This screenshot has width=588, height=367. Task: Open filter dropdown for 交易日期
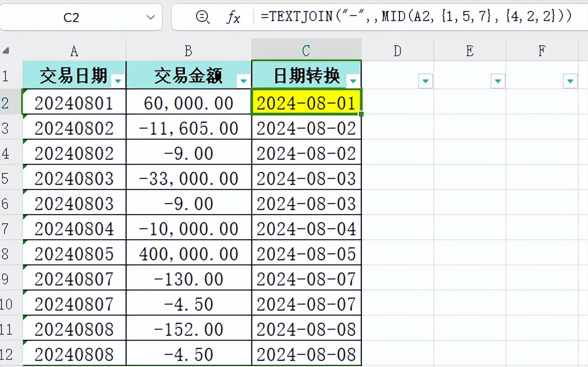[x=118, y=80]
